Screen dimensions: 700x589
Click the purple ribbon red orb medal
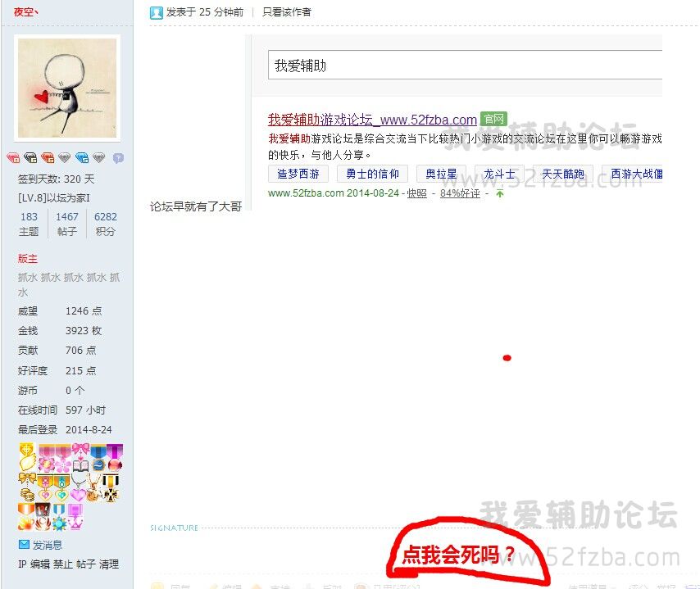[x=115, y=457]
